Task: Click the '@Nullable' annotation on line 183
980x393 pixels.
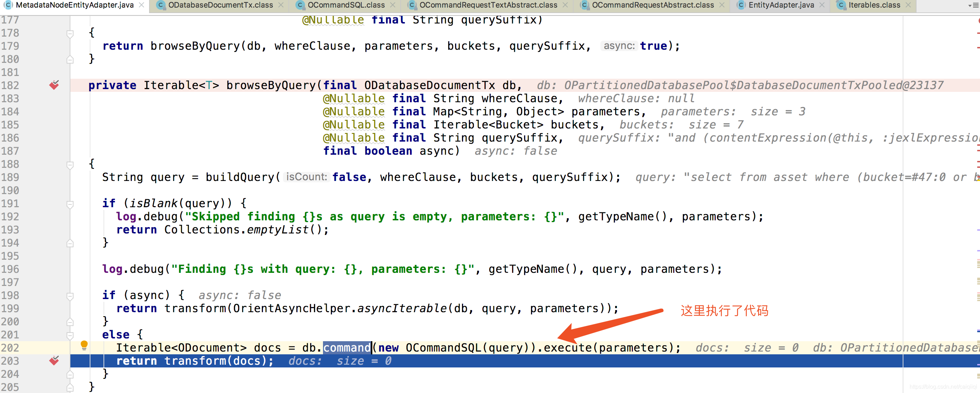Action: click(x=354, y=98)
